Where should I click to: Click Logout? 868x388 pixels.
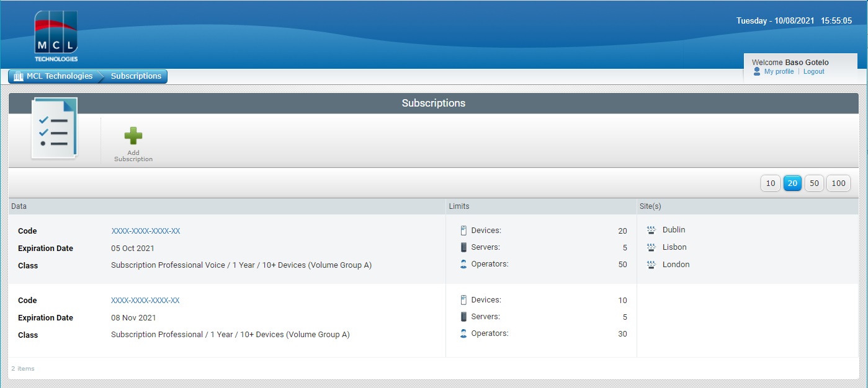pyautogui.click(x=813, y=71)
